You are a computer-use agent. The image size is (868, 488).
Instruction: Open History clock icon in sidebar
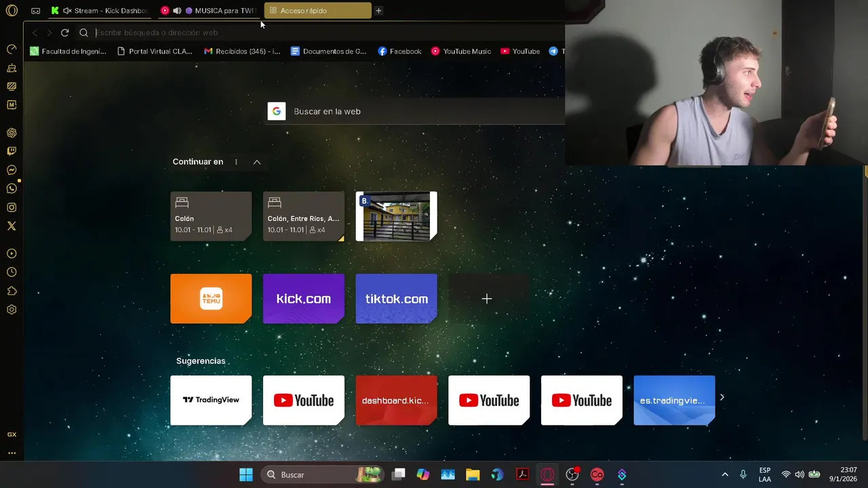12,272
